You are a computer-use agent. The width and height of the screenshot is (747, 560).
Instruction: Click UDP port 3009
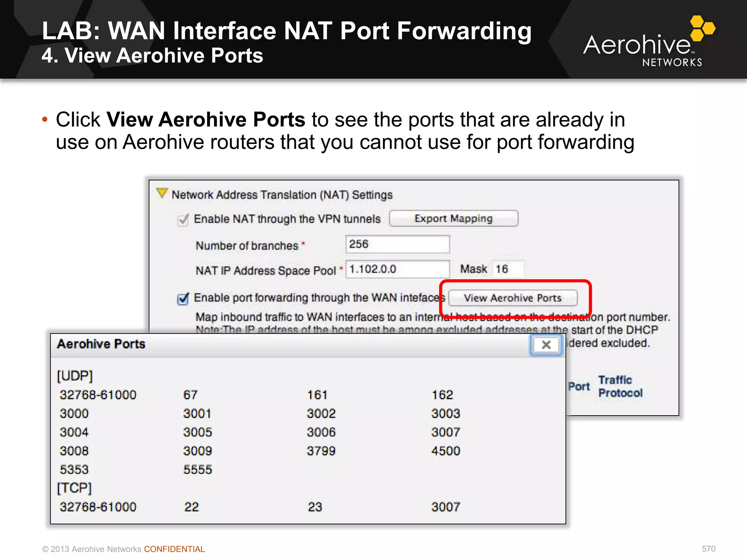pyautogui.click(x=197, y=451)
